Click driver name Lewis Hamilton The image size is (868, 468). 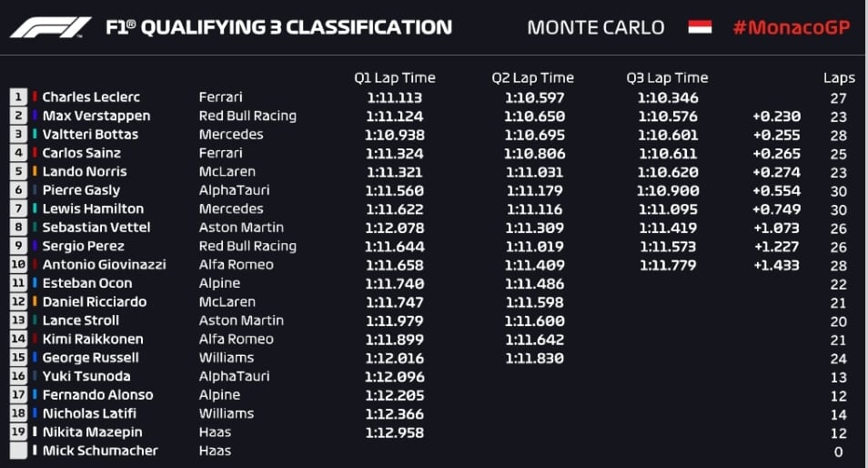(x=93, y=209)
